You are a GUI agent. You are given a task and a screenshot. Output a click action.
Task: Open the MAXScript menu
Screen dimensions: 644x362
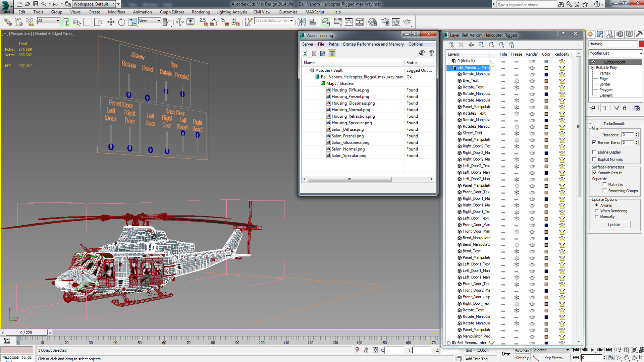[x=315, y=12]
